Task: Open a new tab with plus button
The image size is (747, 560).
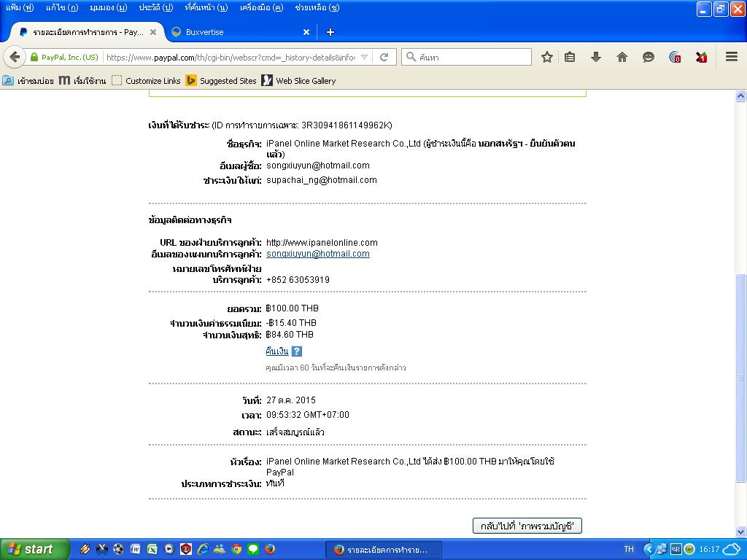Action: pos(330,32)
